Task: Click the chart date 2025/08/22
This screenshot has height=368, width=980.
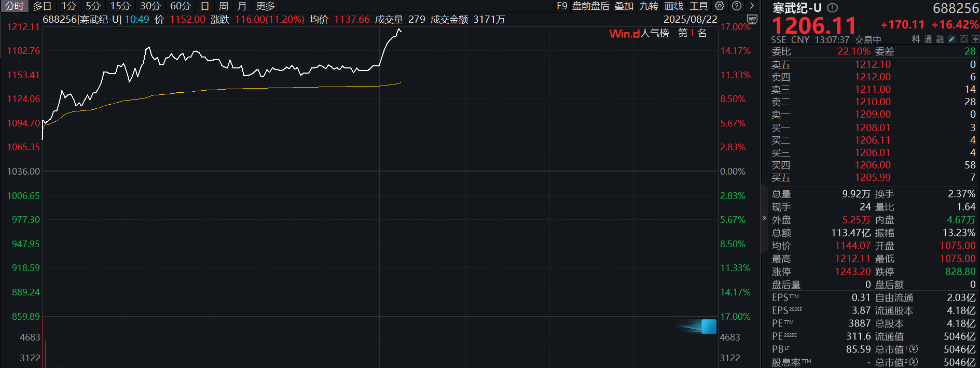Action: coord(691,19)
